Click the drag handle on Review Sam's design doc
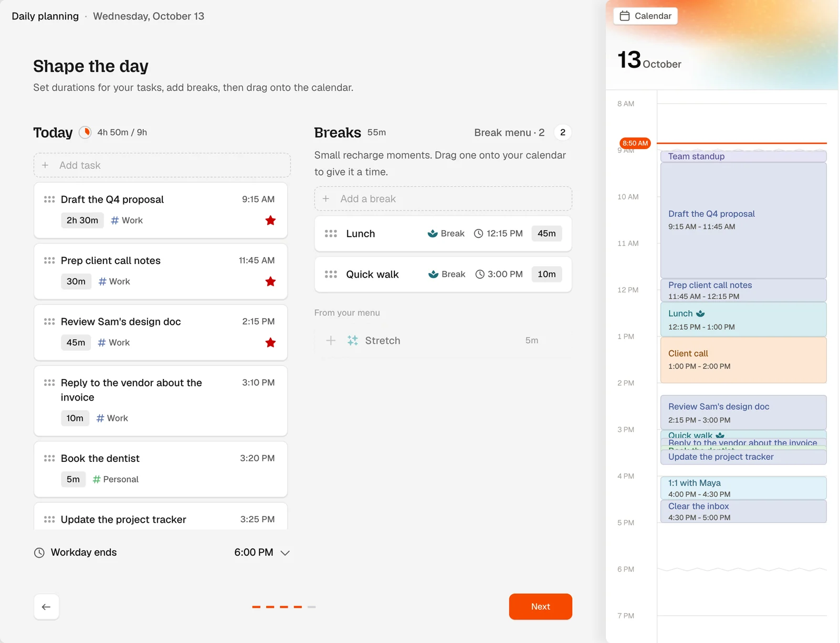840x643 pixels. [49, 322]
